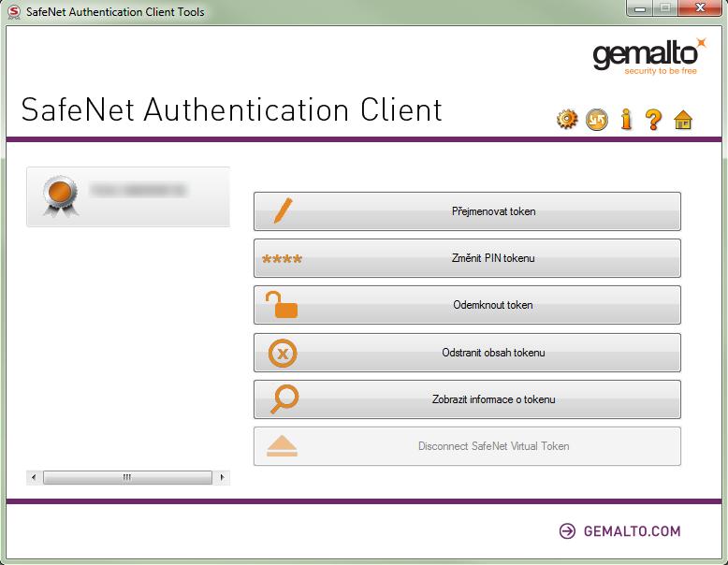728x565 pixels.
Task: Minimize the SafeNet window
Action: point(640,8)
